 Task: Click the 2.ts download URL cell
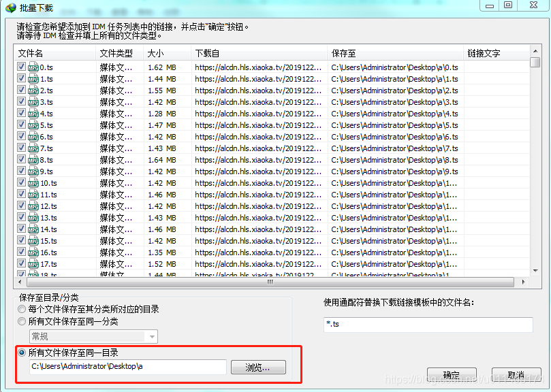tap(258, 91)
